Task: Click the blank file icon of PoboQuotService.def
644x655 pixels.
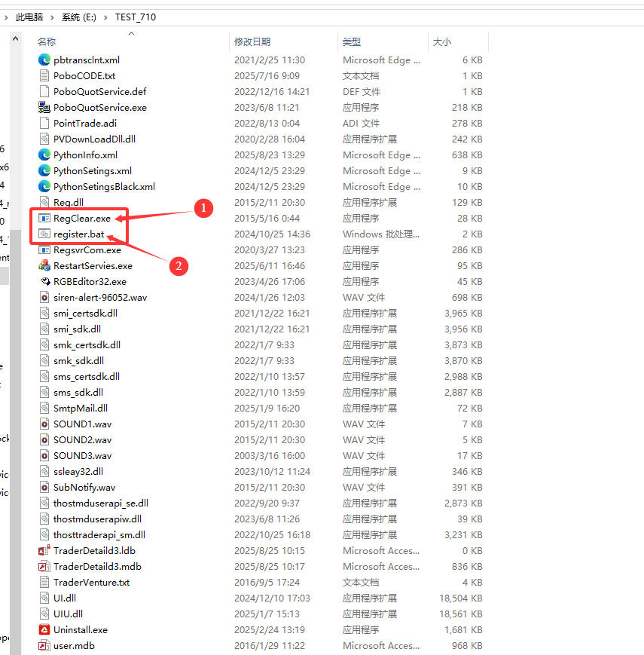Action: tap(44, 91)
